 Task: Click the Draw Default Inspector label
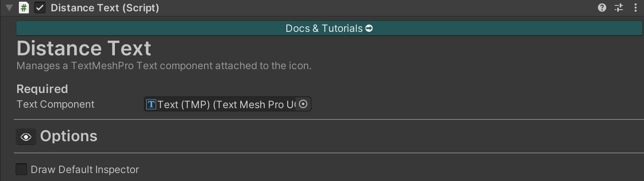pos(85,169)
